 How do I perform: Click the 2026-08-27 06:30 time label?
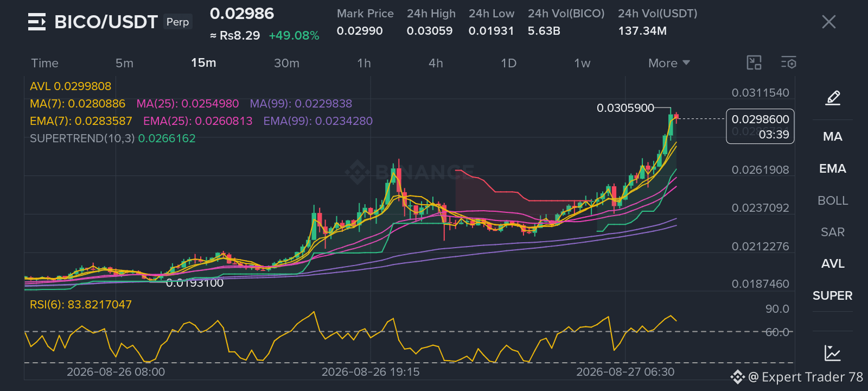tap(626, 372)
